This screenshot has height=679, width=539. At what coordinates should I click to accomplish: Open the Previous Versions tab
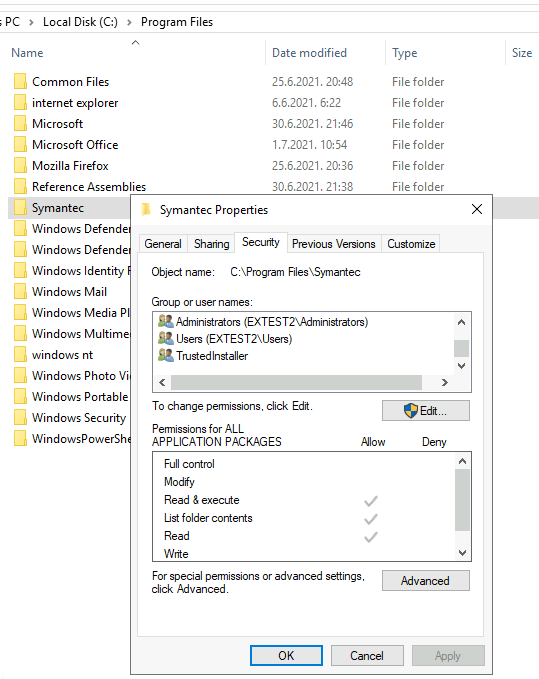(x=333, y=244)
